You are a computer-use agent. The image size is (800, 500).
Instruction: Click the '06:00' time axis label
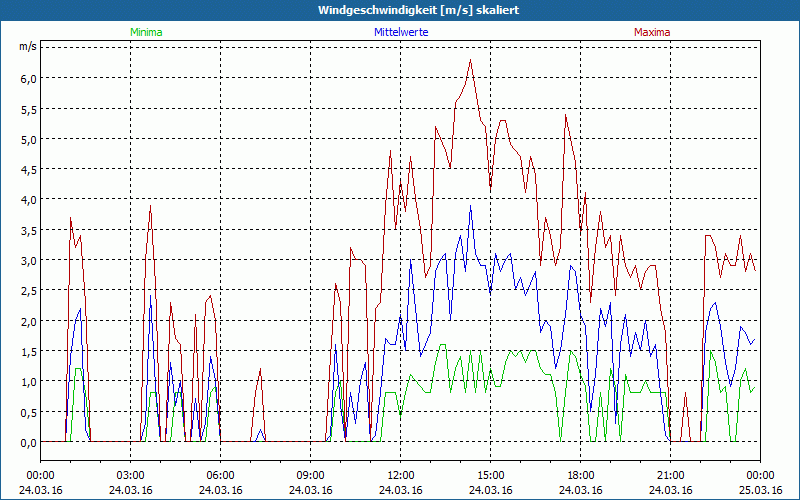pos(220,476)
